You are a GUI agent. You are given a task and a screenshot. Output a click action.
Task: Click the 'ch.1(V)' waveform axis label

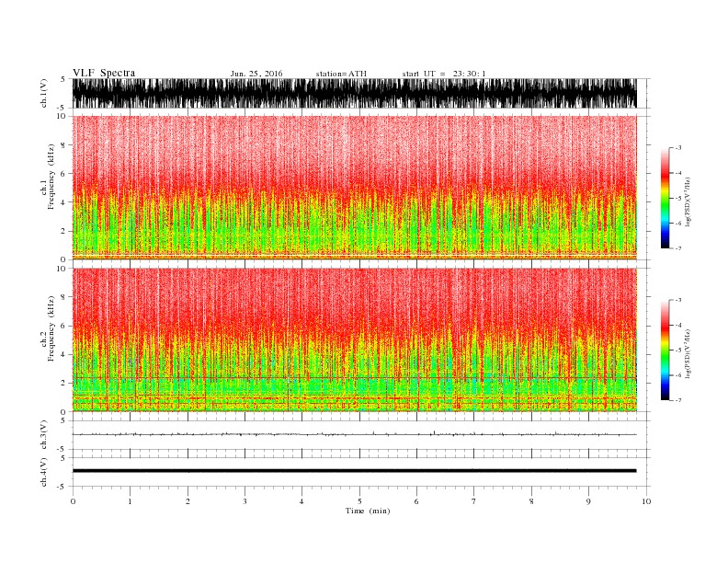click(x=44, y=93)
